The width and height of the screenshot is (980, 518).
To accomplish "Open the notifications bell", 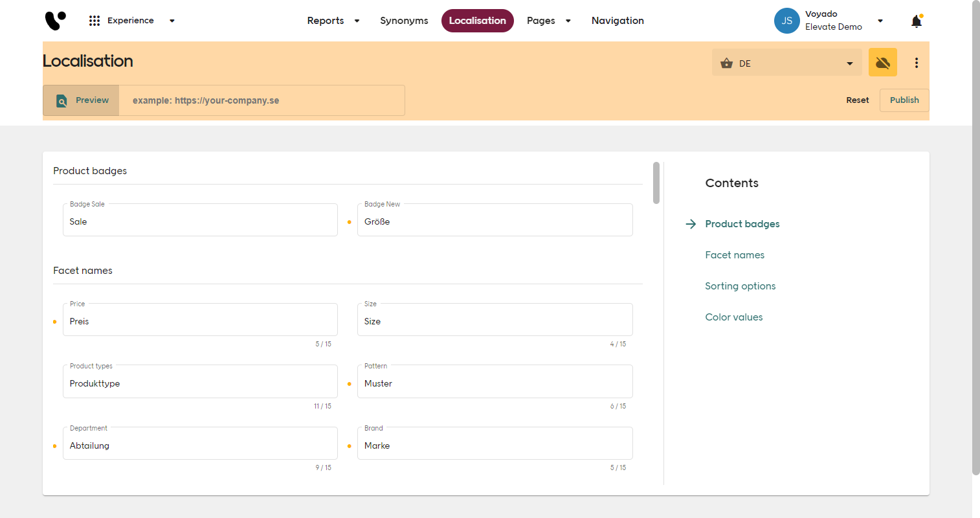I will pos(917,21).
